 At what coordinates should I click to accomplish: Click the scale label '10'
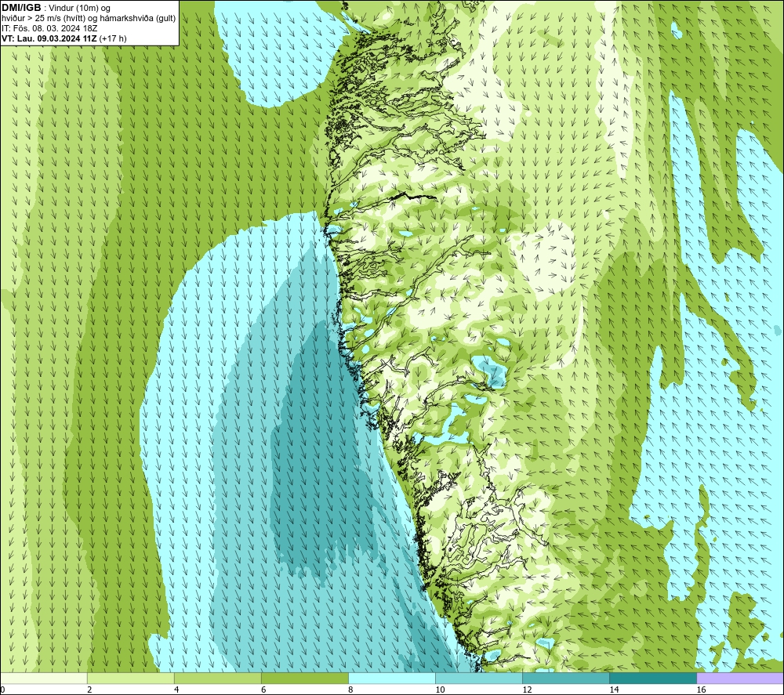[x=440, y=690]
